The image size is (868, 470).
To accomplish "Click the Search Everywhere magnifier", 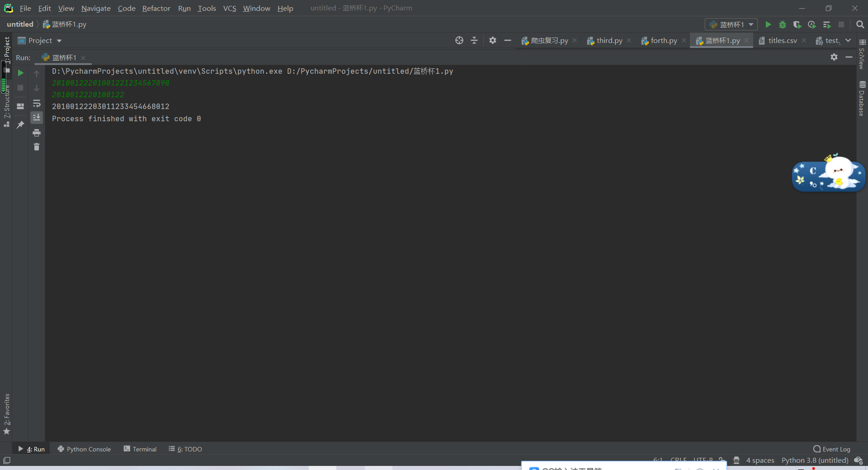I will pos(860,25).
